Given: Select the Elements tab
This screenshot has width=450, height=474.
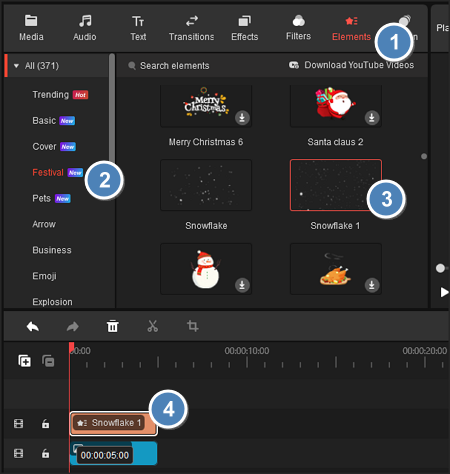Looking at the screenshot, I should click(x=351, y=28).
